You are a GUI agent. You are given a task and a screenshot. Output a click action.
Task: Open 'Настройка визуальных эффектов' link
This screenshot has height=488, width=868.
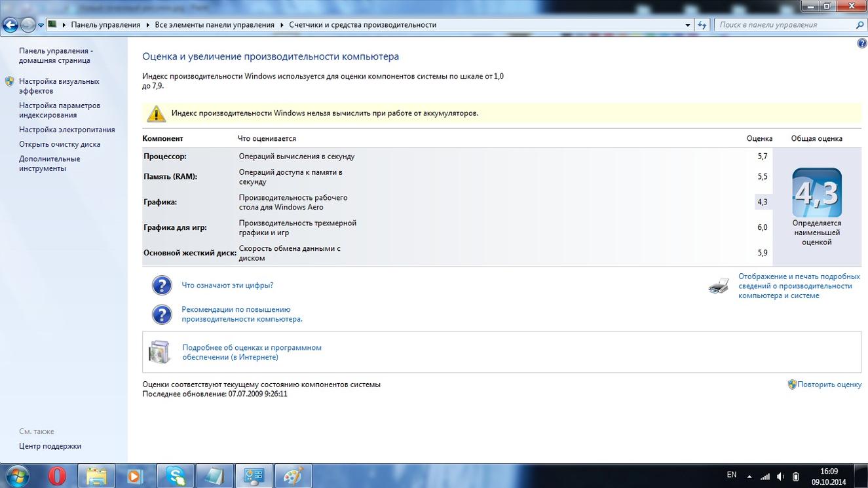click(x=59, y=86)
